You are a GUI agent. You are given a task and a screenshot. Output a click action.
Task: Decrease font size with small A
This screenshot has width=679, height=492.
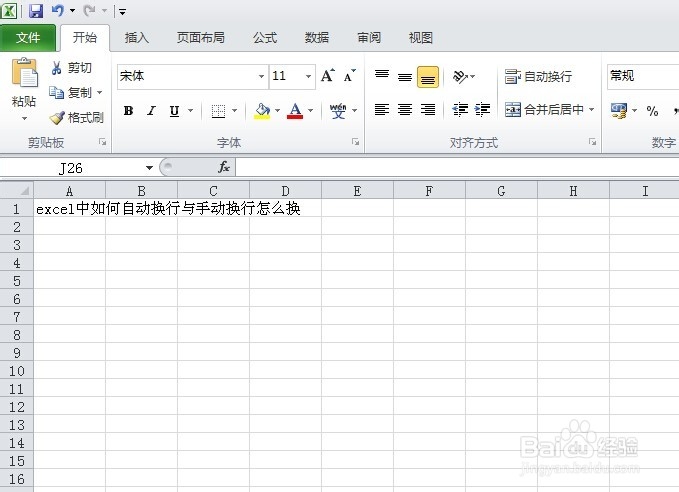pos(349,75)
